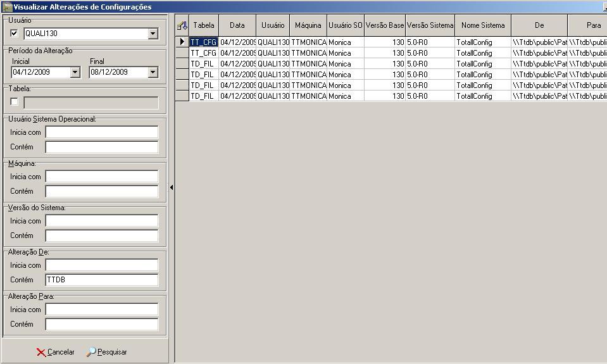Uncheck the Usuário filter checkbox
The image size is (607, 364).
coord(15,34)
